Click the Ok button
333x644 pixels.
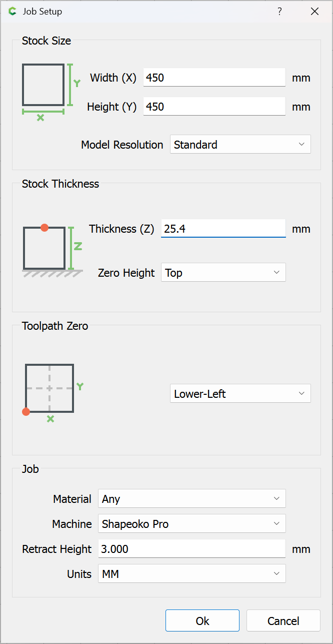202,621
